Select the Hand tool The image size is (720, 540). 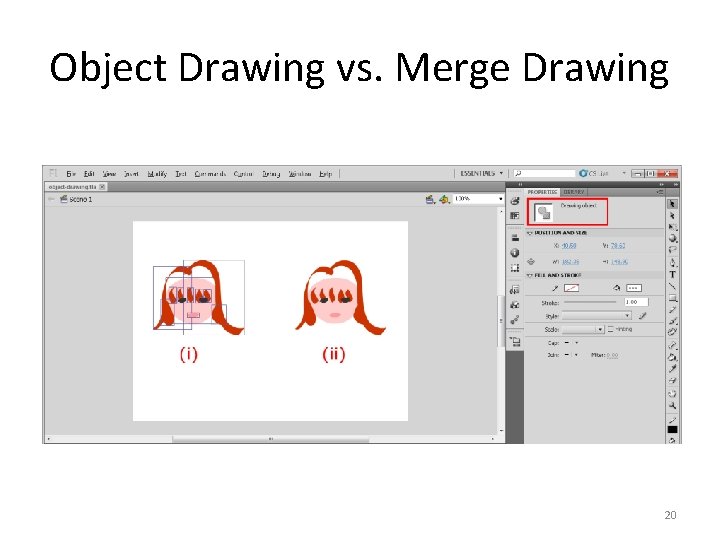672,394
